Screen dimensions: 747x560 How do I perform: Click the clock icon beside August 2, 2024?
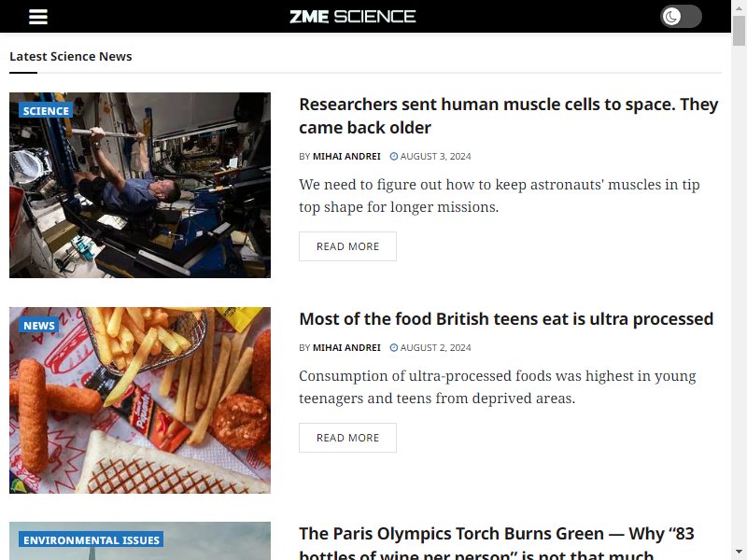[393, 347]
